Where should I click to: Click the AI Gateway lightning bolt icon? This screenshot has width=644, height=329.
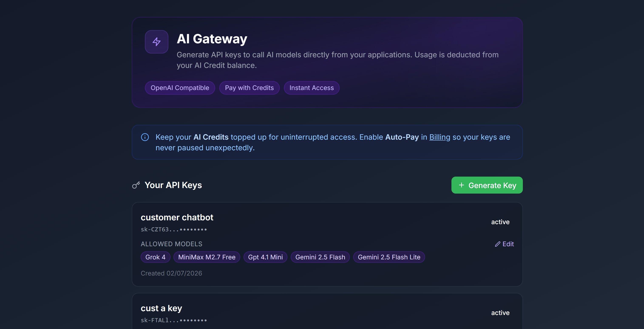point(156,42)
